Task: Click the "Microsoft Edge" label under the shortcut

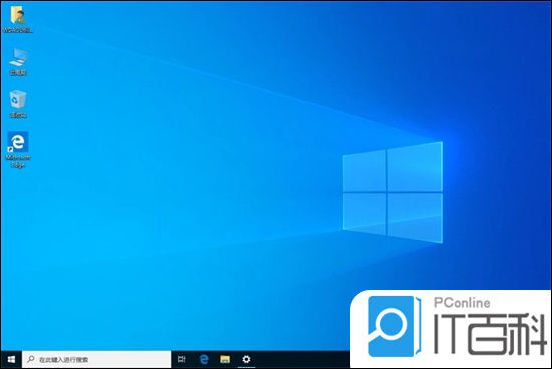Action: click(x=18, y=161)
